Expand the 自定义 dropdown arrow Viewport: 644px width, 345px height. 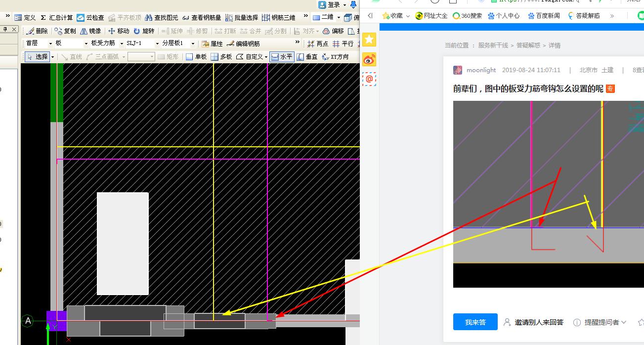266,57
